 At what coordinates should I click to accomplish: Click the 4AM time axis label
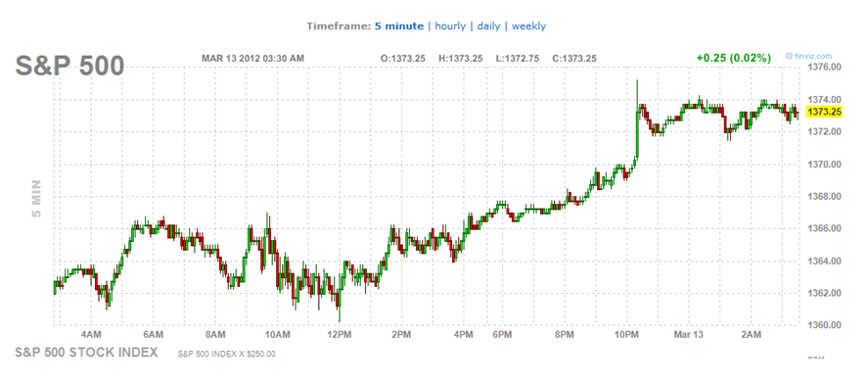91,335
